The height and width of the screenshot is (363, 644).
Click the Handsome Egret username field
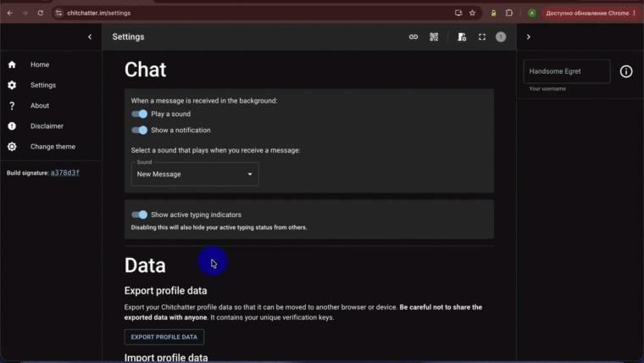[x=567, y=71]
